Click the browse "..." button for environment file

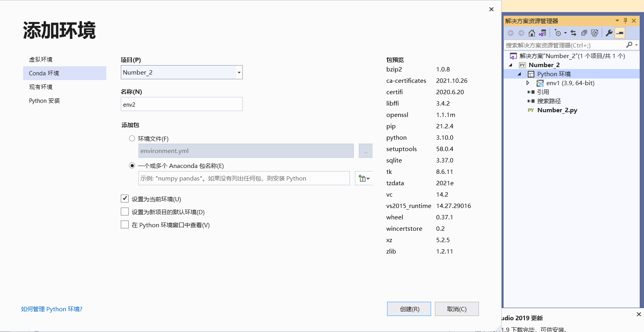[x=366, y=151]
